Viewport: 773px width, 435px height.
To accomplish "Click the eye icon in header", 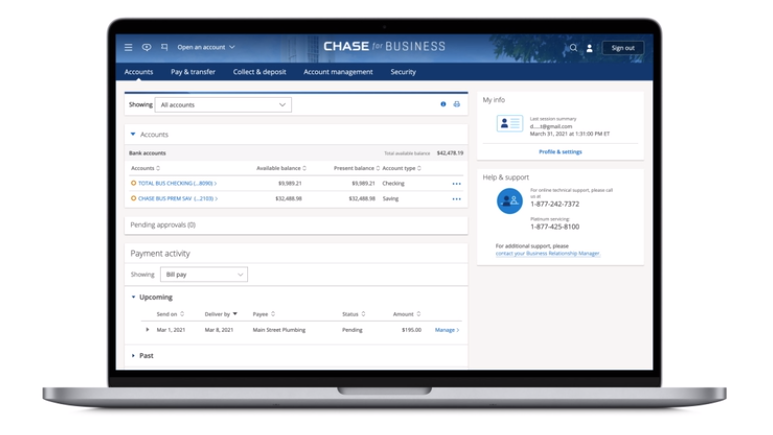I will (146, 47).
